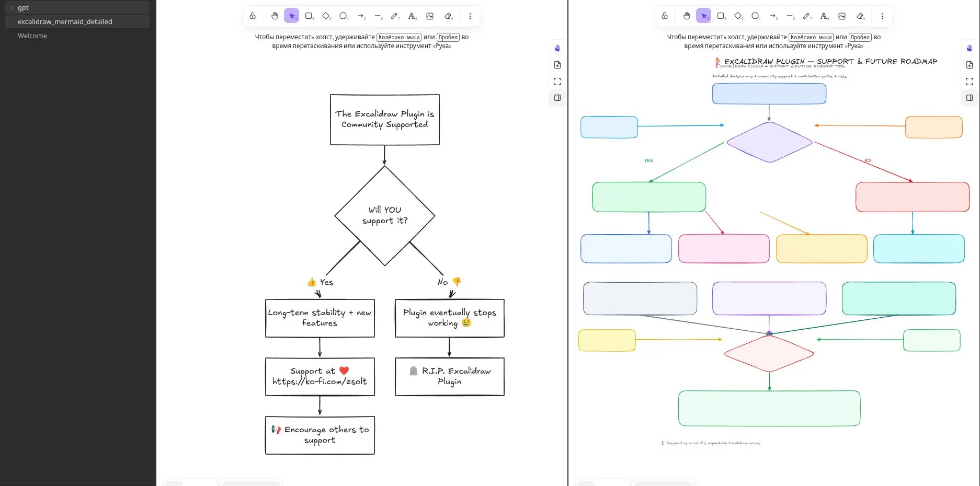980x486 pixels.
Task: Toggle sidebar panel for the black-and-white flowchart canvas
Action: [557, 98]
